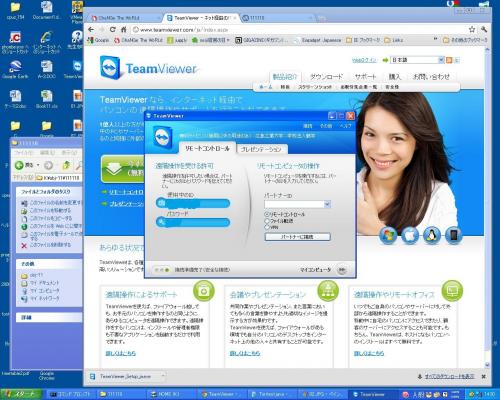
Task: Bookmark this page with the star icon
Action: coord(472,30)
